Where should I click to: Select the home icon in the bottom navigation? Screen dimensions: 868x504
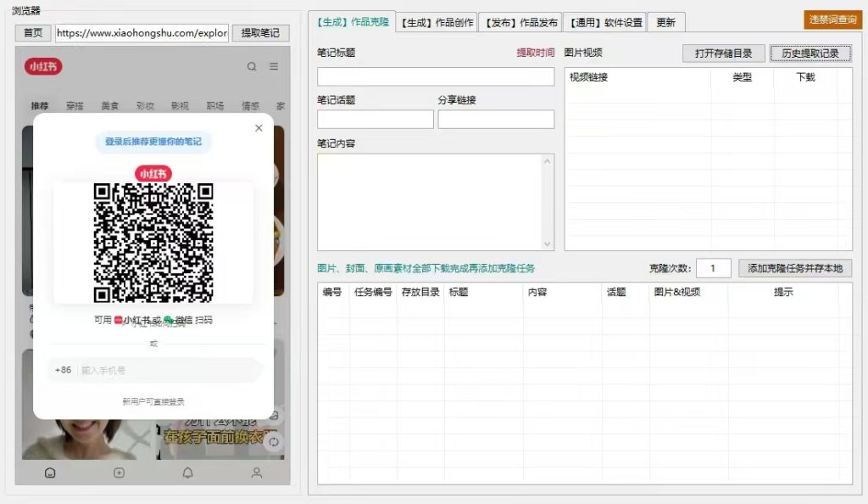pos(49,473)
